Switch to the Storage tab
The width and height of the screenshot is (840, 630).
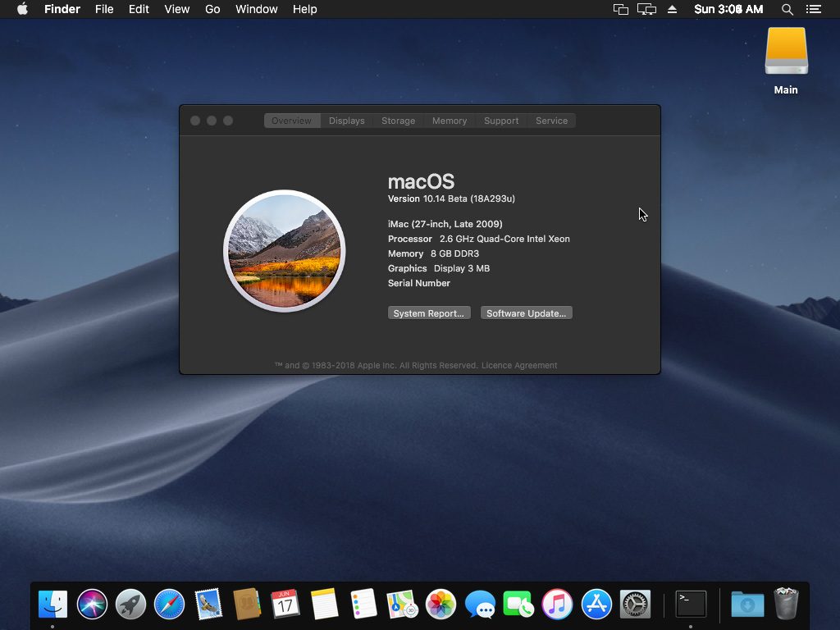coord(398,121)
